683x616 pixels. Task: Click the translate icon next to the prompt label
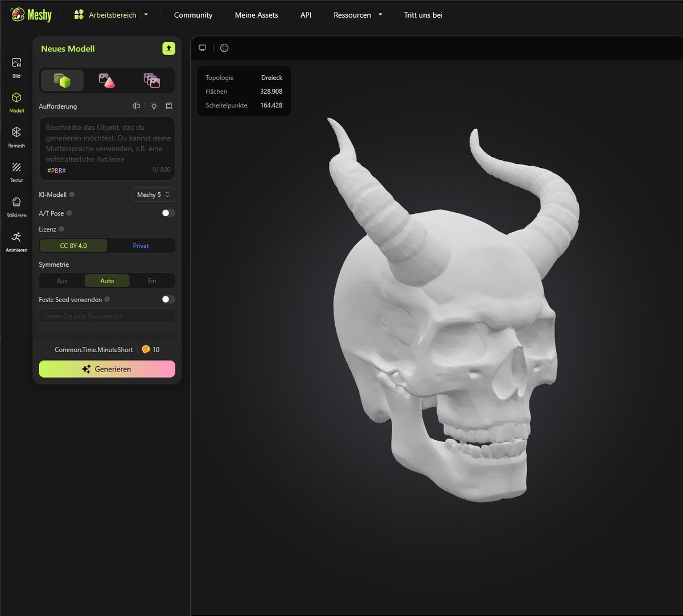tap(136, 106)
